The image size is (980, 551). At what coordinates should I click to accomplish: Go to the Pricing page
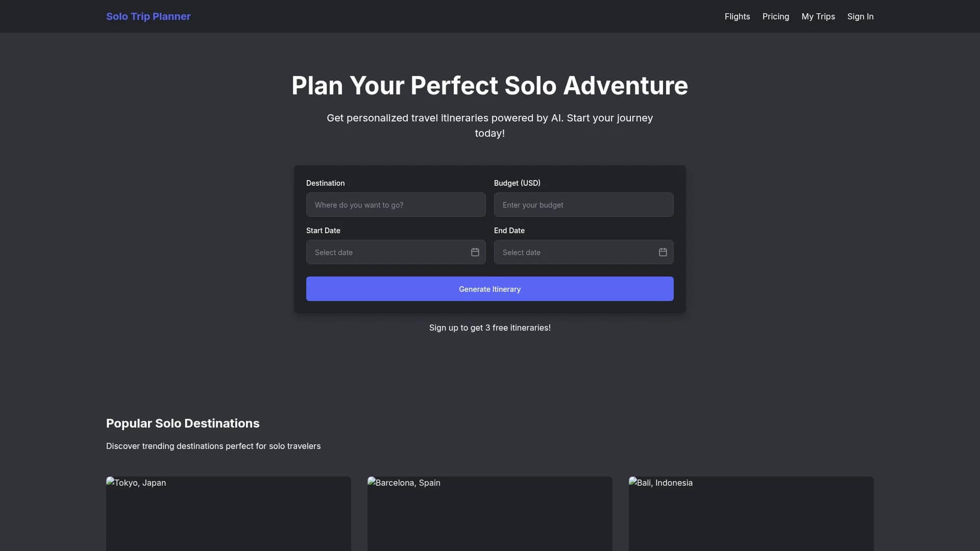[775, 16]
